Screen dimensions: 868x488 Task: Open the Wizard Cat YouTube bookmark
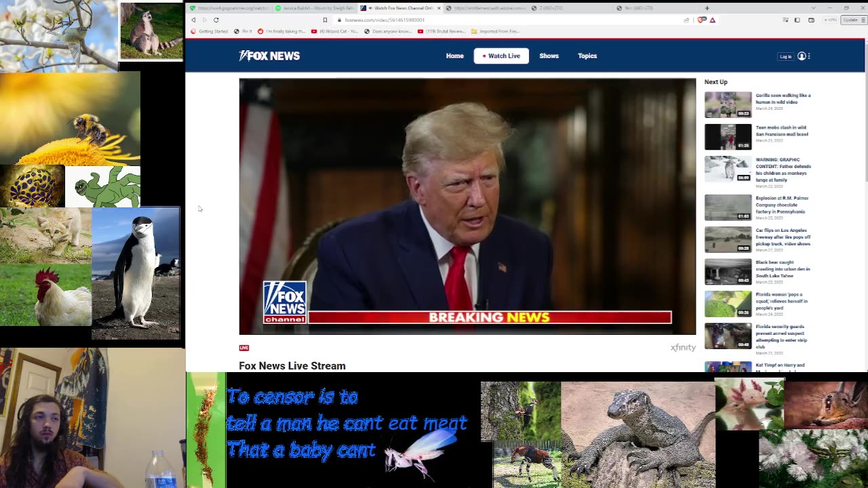pos(334,31)
